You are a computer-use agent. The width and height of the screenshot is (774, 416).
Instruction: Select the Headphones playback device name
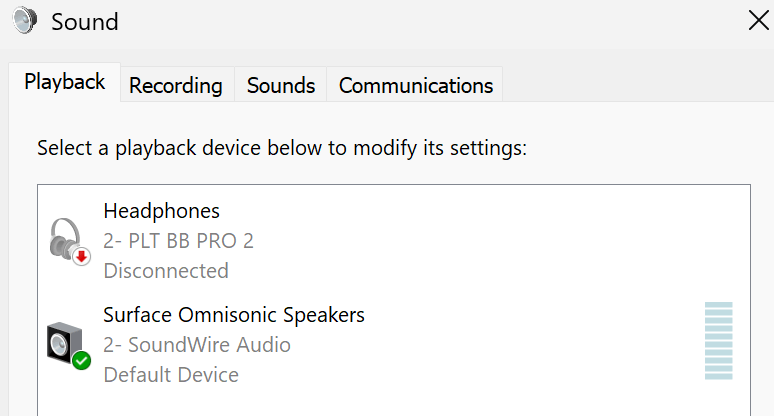(161, 211)
